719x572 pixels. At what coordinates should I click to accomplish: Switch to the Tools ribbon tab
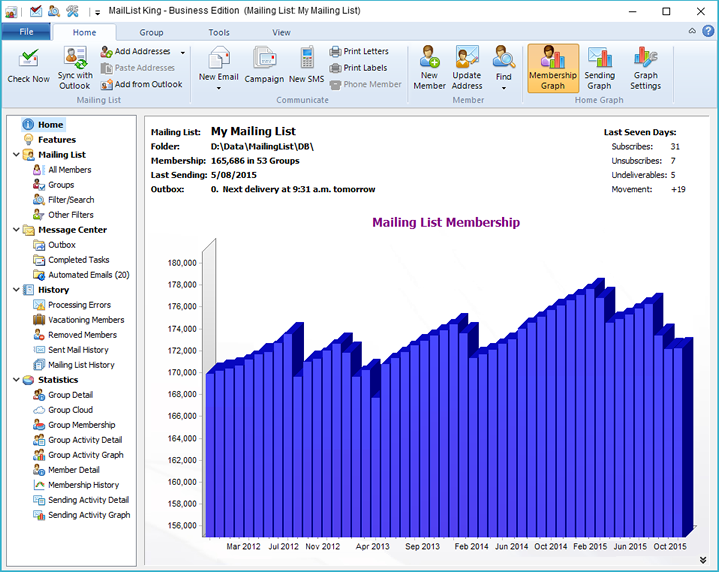(218, 33)
